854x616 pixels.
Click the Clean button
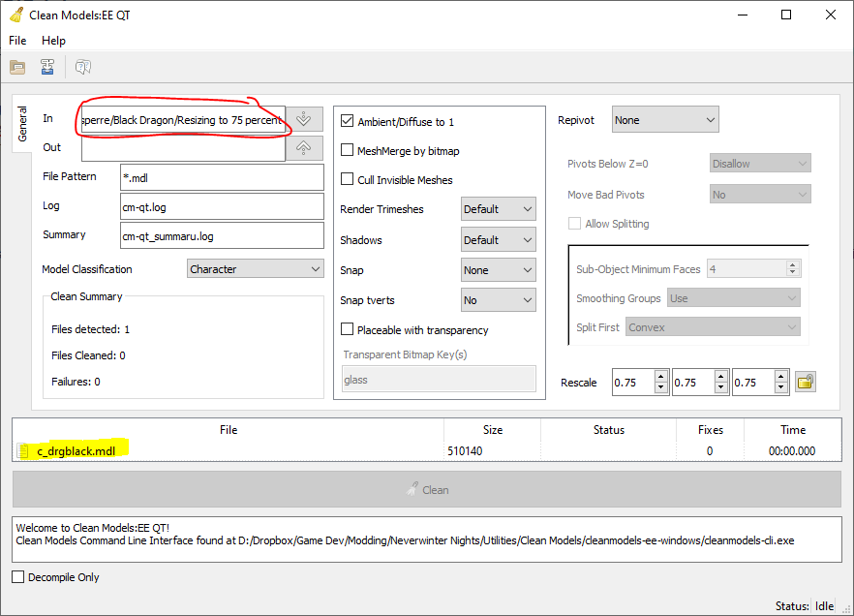point(427,490)
